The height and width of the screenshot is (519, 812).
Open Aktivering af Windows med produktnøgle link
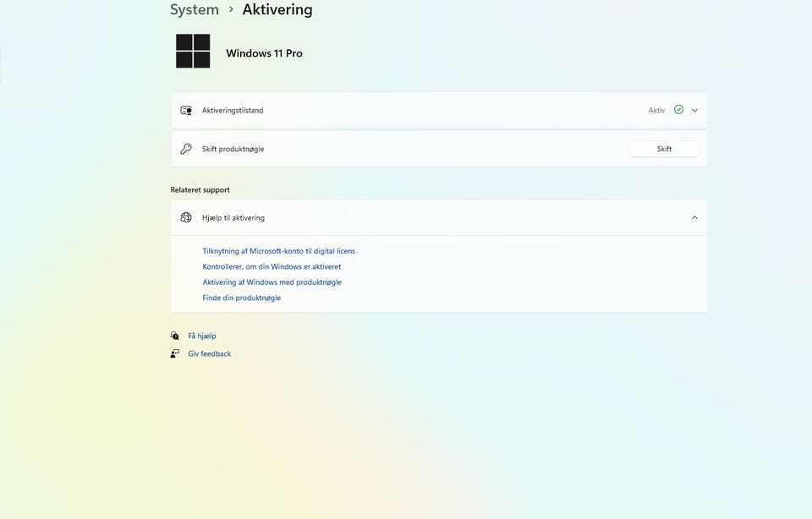pyautogui.click(x=272, y=282)
